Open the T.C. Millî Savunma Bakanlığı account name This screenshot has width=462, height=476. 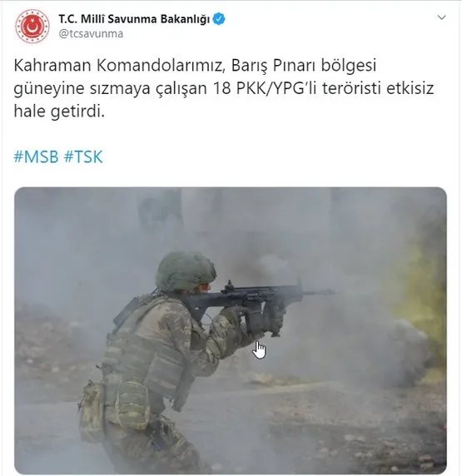click(x=134, y=19)
